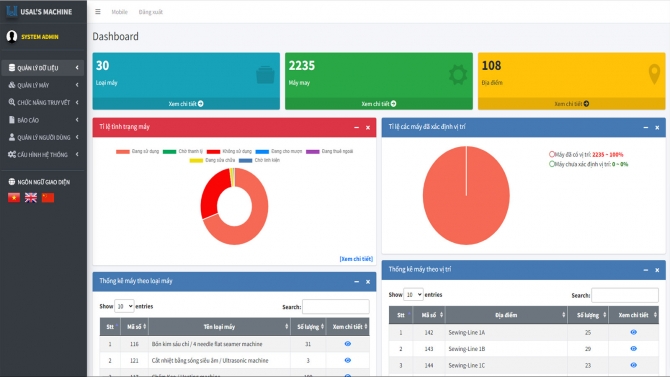Open the Quản lý dữ liệu menu

(x=43, y=68)
